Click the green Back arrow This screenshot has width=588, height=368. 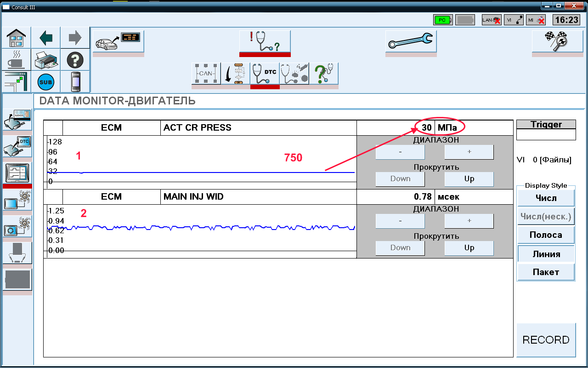coord(46,37)
